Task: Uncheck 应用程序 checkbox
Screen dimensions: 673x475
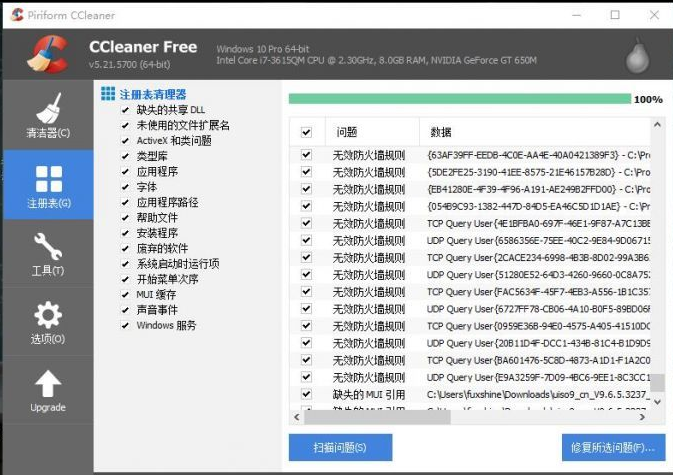Action: [x=125, y=172]
